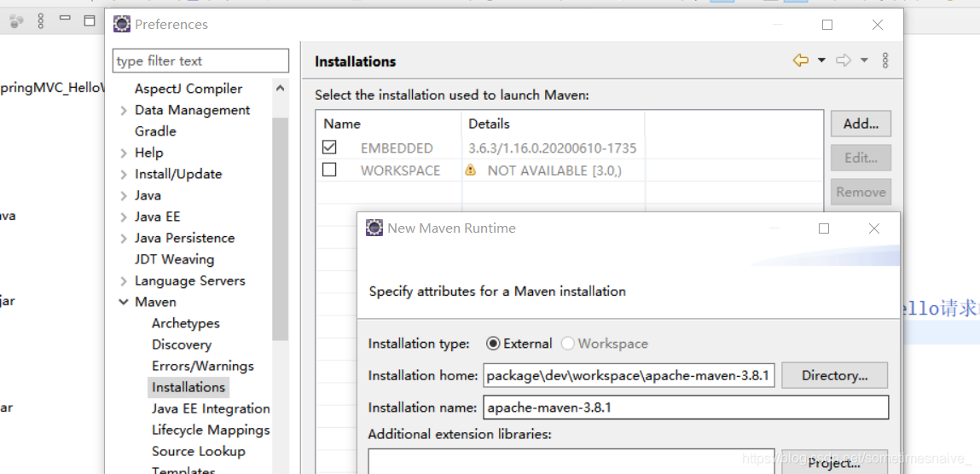Select Maven Installations page
Viewport: 980px width, 474px height.
pyautogui.click(x=188, y=387)
